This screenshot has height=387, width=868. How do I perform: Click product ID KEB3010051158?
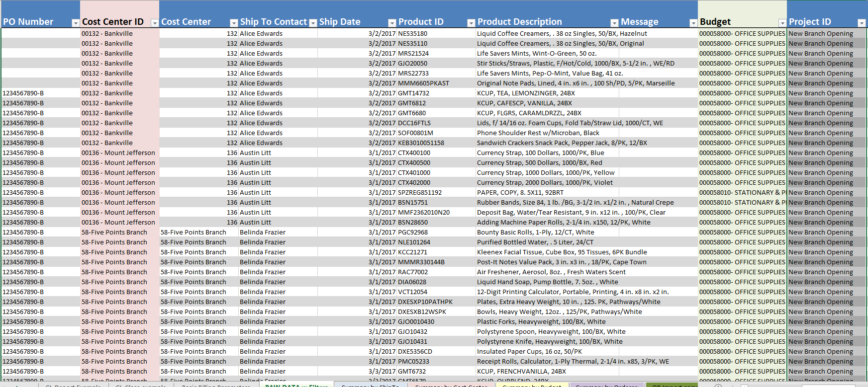(421, 143)
